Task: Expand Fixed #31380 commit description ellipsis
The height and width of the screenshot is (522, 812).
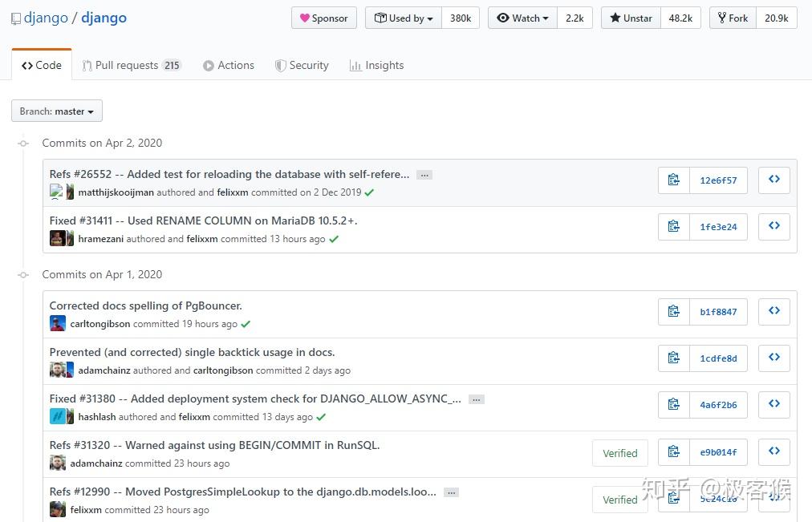Action: click(477, 399)
